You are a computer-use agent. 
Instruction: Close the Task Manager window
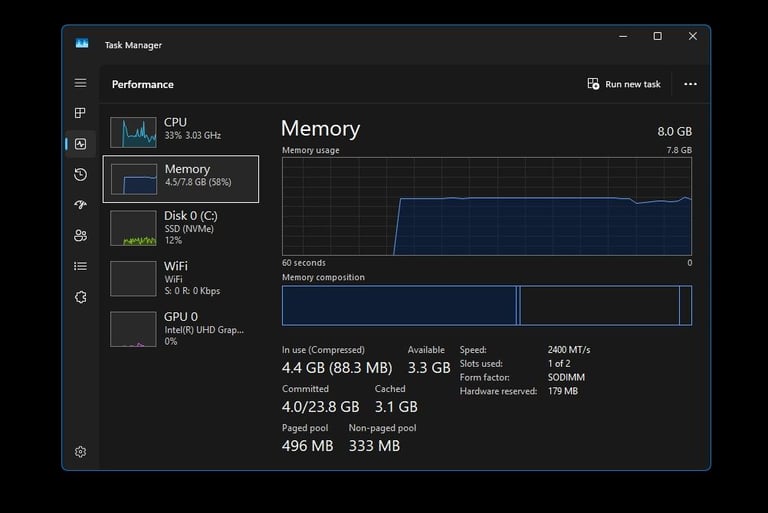[x=693, y=36]
